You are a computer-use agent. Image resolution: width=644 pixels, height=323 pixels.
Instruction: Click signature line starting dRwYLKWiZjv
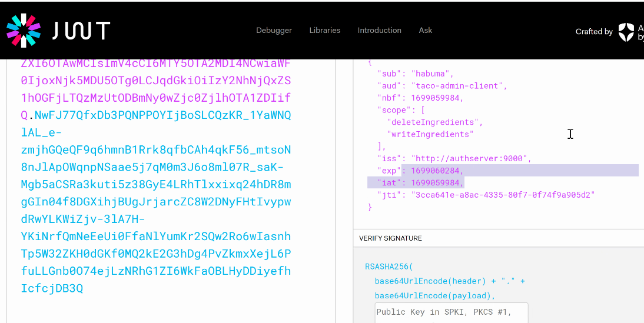click(x=82, y=219)
